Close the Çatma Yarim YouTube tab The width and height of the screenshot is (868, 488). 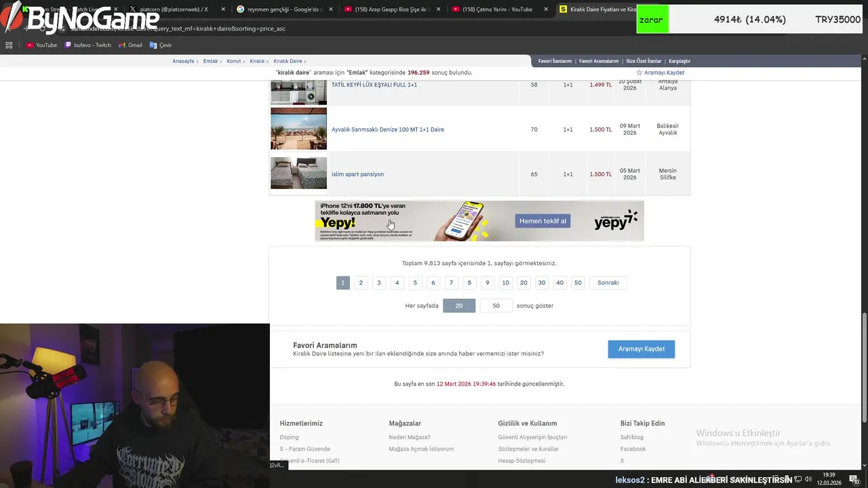pyautogui.click(x=547, y=9)
